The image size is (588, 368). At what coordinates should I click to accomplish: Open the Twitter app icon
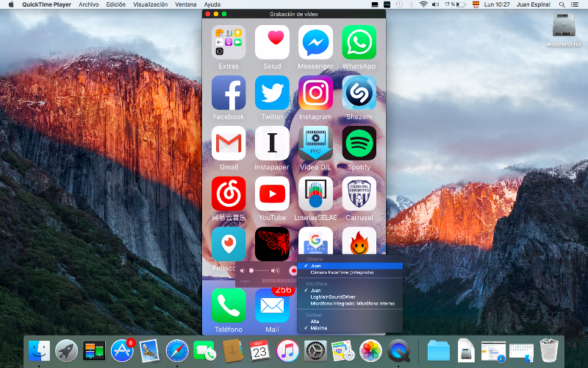(x=272, y=93)
